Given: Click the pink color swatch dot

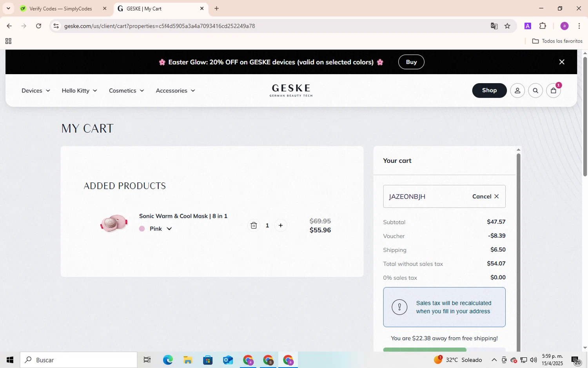Looking at the screenshot, I should [142, 229].
